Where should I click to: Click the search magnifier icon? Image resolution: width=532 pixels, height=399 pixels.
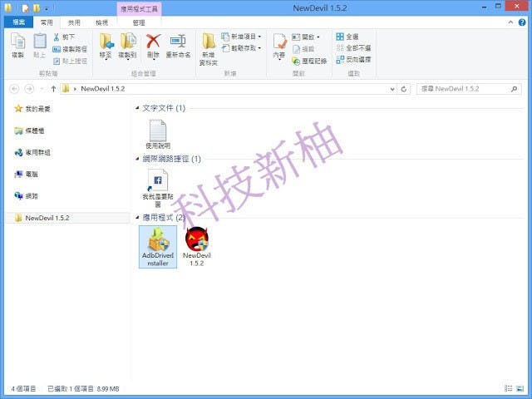click(x=514, y=89)
